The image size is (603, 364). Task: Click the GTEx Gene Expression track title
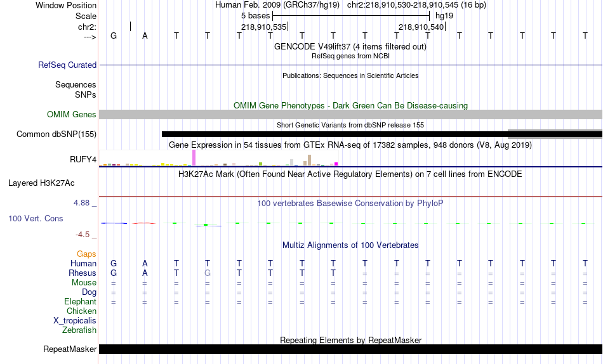click(x=350, y=145)
